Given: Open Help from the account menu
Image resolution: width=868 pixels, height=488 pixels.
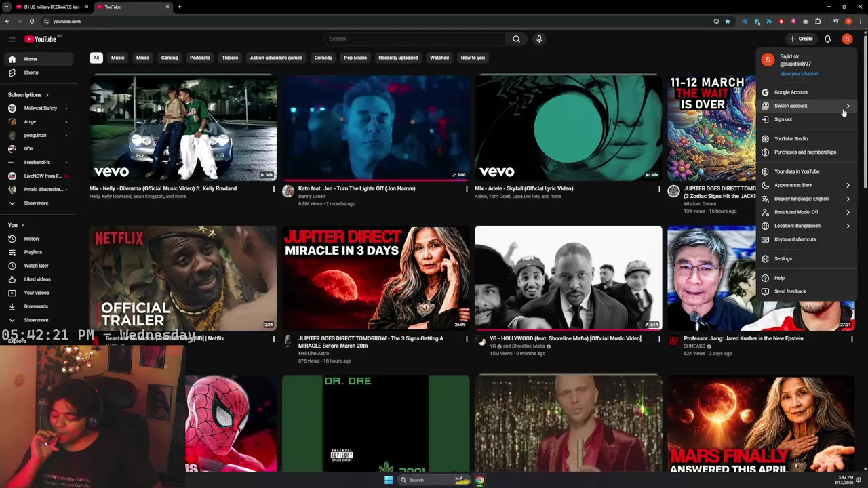Looking at the screenshot, I should 806,278.
